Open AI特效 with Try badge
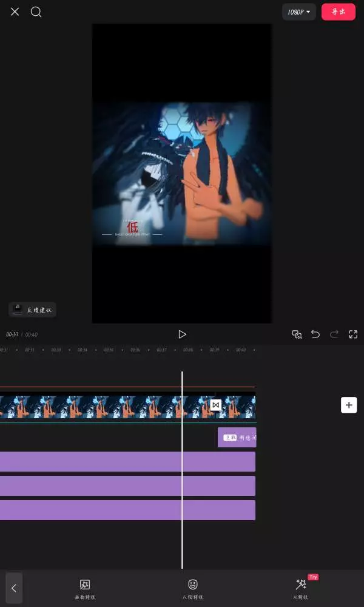Viewport: 364px width, 607px height. (x=301, y=589)
